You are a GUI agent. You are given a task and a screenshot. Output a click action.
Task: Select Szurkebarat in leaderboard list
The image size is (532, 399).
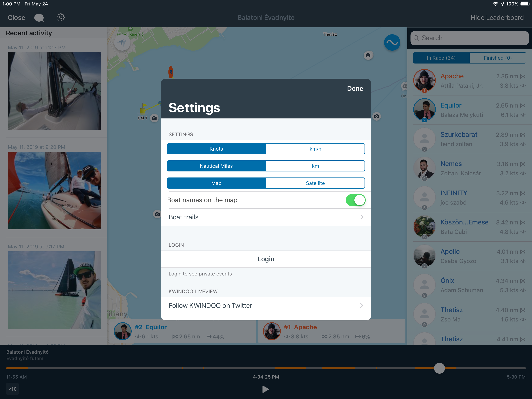click(469, 139)
